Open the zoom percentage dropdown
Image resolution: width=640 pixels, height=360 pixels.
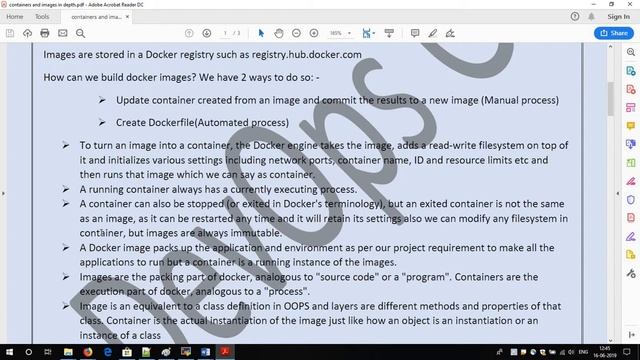click(349, 33)
